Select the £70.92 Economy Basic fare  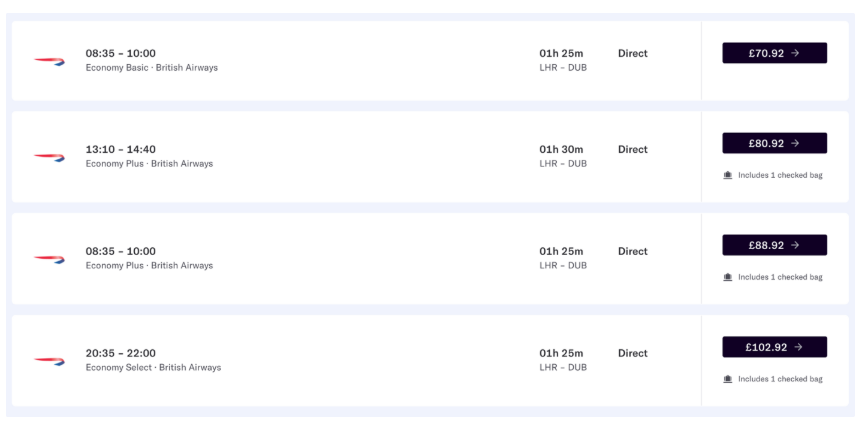(x=774, y=53)
